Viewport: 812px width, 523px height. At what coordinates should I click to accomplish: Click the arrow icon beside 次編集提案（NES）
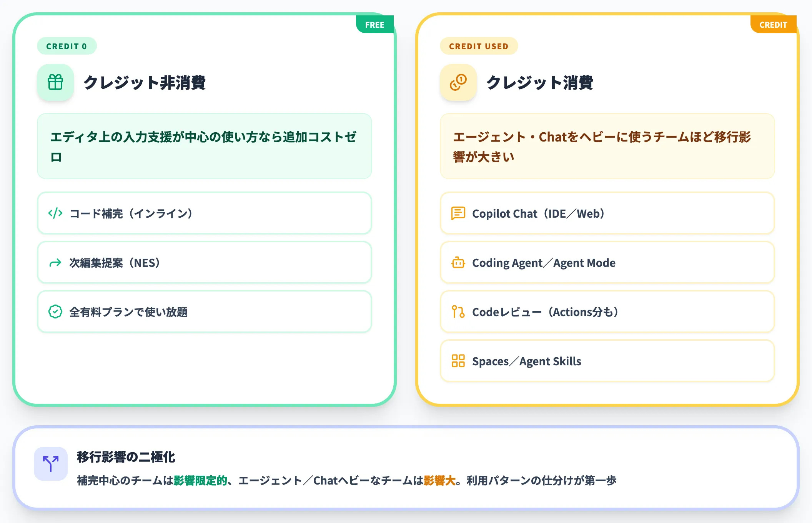click(x=55, y=263)
